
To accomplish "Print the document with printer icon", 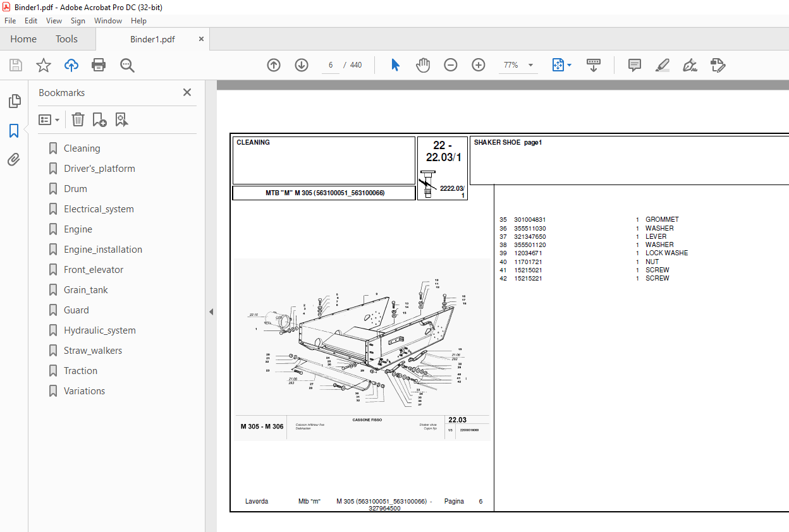I will point(99,65).
